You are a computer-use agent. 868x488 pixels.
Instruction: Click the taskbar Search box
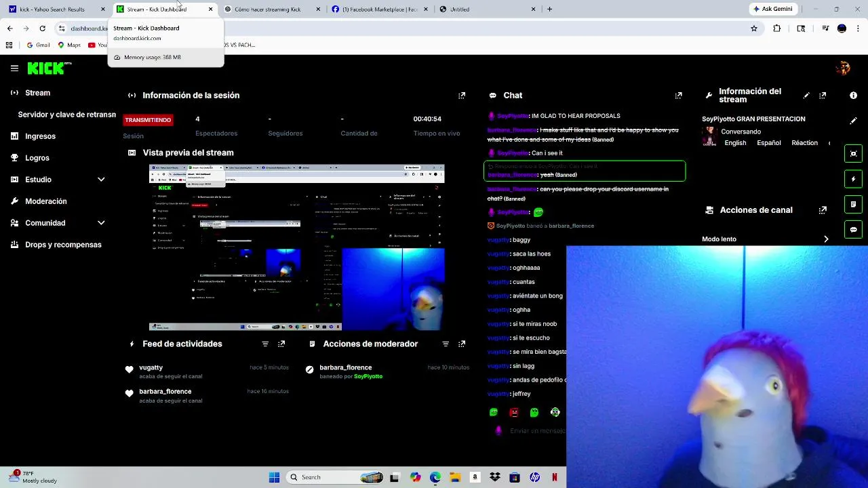click(x=335, y=477)
